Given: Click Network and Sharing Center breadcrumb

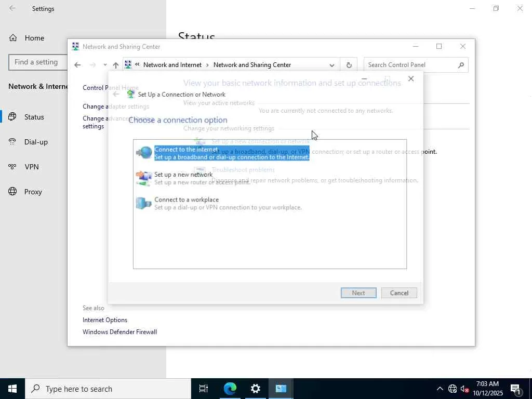Looking at the screenshot, I should pos(252,65).
